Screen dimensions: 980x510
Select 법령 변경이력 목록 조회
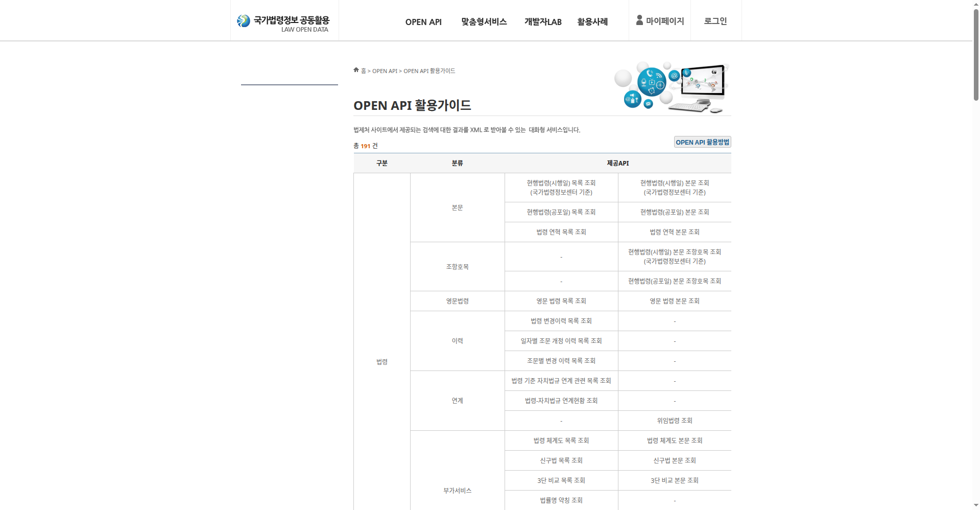click(x=561, y=321)
